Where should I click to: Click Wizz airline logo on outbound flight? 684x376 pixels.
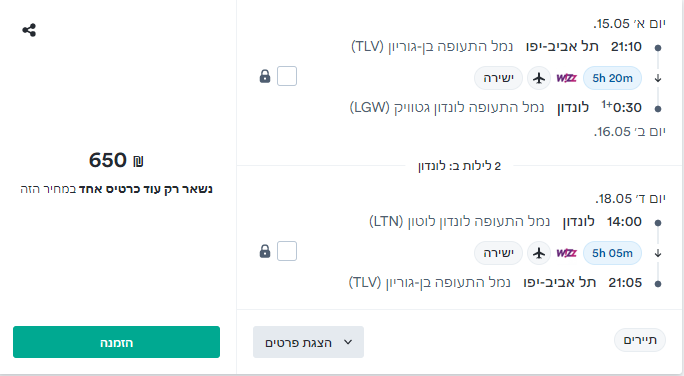point(567,78)
